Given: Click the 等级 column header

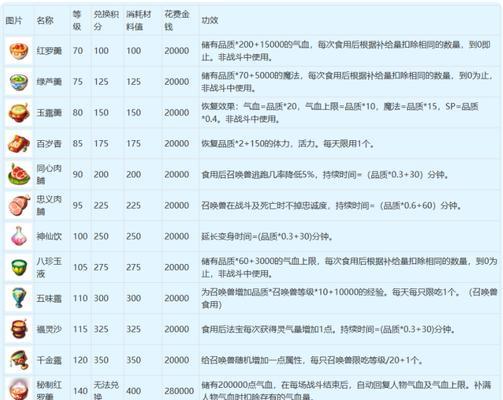Looking at the screenshot, I should [77, 20].
